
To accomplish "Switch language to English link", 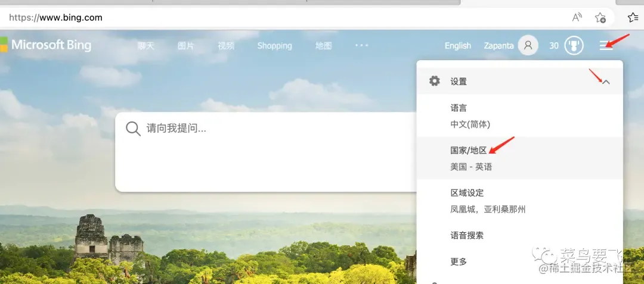I will coord(457,46).
